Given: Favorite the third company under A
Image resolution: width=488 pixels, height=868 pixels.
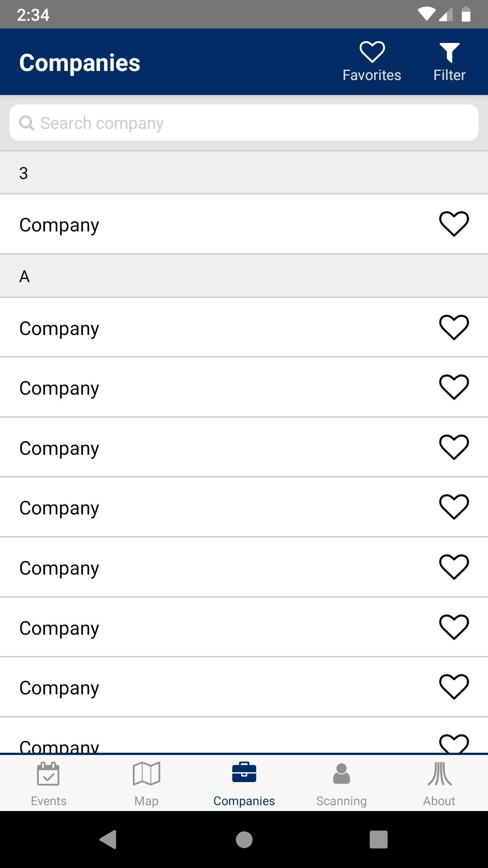Looking at the screenshot, I should coord(454,447).
